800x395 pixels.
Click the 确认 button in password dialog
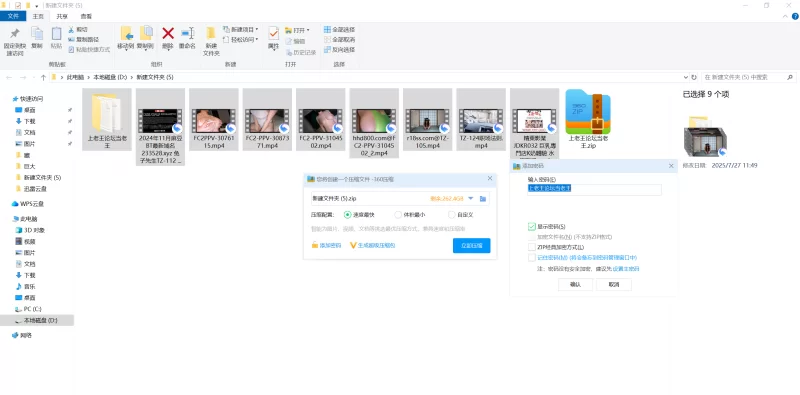(x=576, y=285)
